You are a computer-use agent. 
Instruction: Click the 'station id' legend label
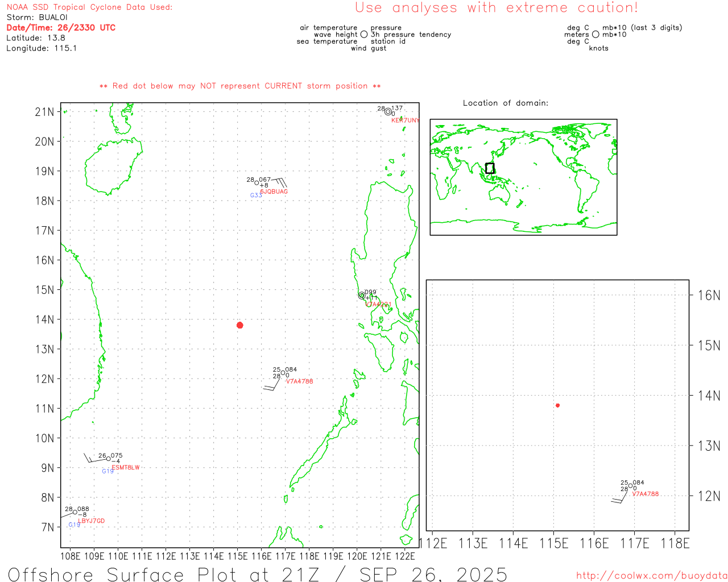pos(388,41)
